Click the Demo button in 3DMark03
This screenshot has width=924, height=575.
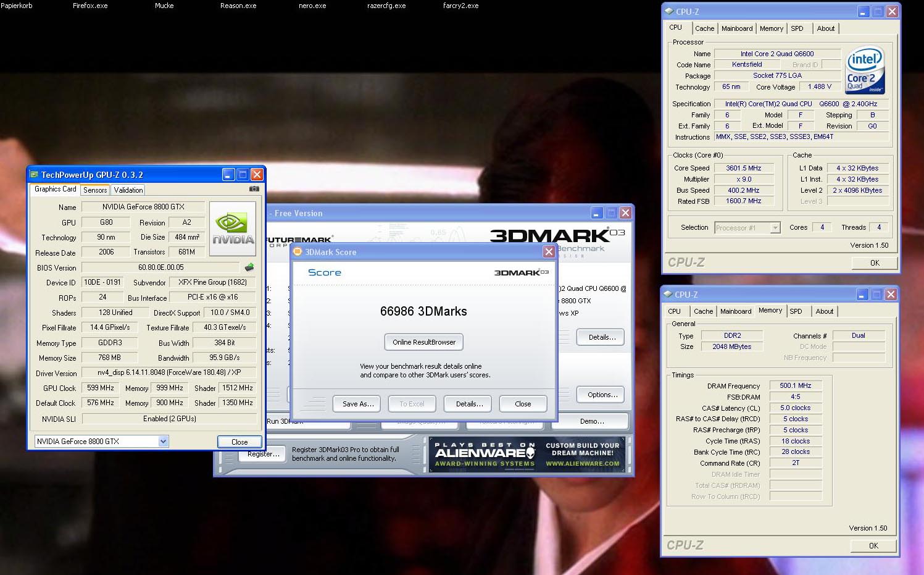591,421
